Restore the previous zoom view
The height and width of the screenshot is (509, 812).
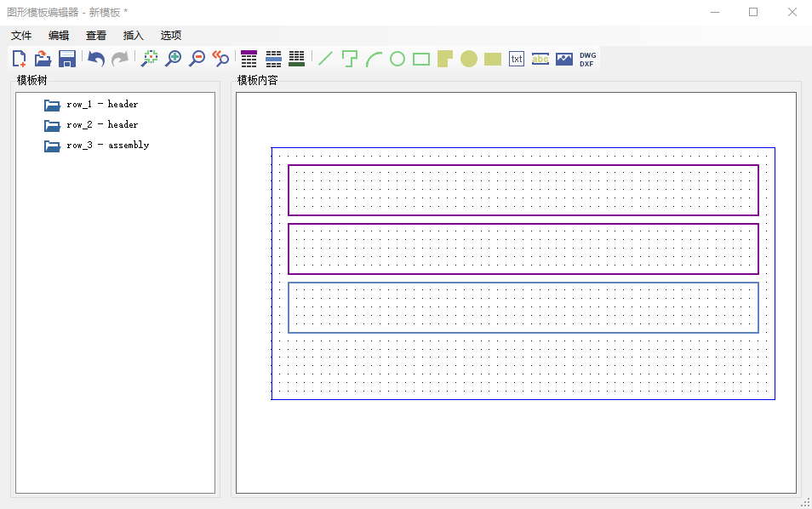pyautogui.click(x=221, y=59)
